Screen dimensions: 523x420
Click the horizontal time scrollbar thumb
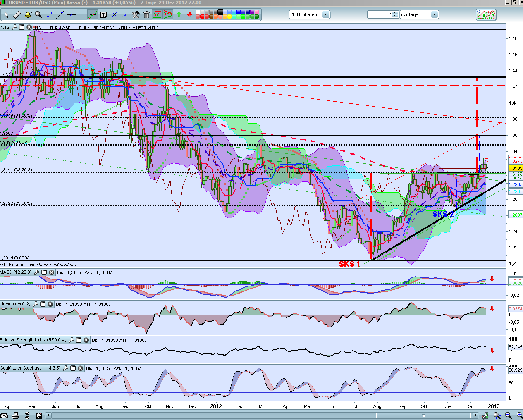click(423, 415)
